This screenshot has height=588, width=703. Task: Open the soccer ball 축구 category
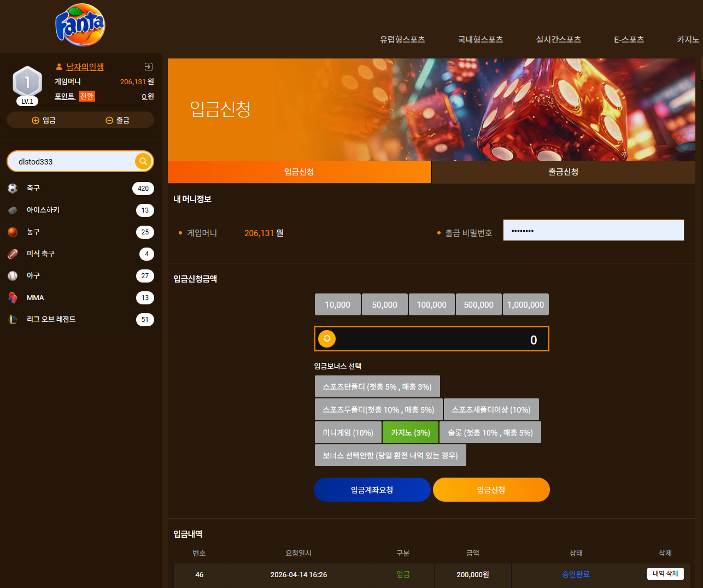pyautogui.click(x=13, y=188)
